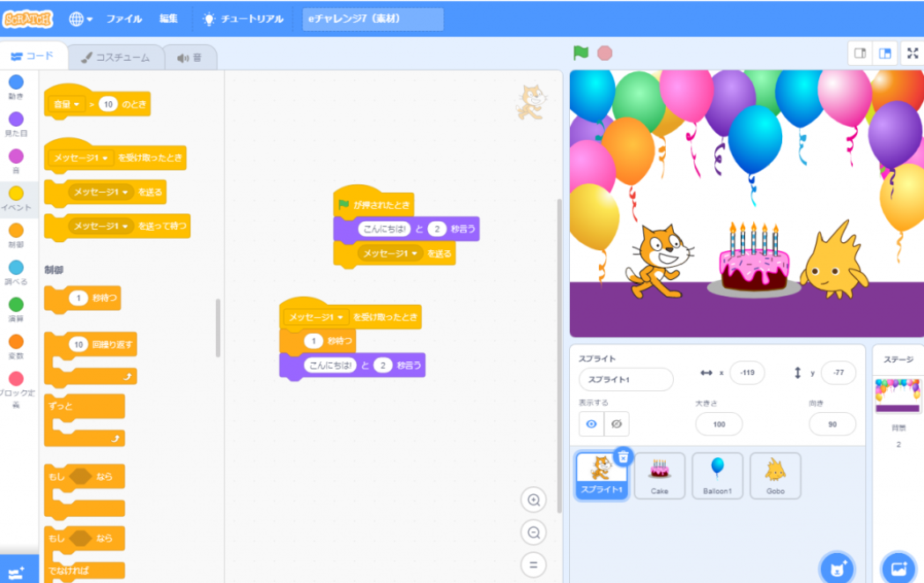Select the Gobo sprite thumbnail
Screen dimensions: 924x583
(775, 476)
